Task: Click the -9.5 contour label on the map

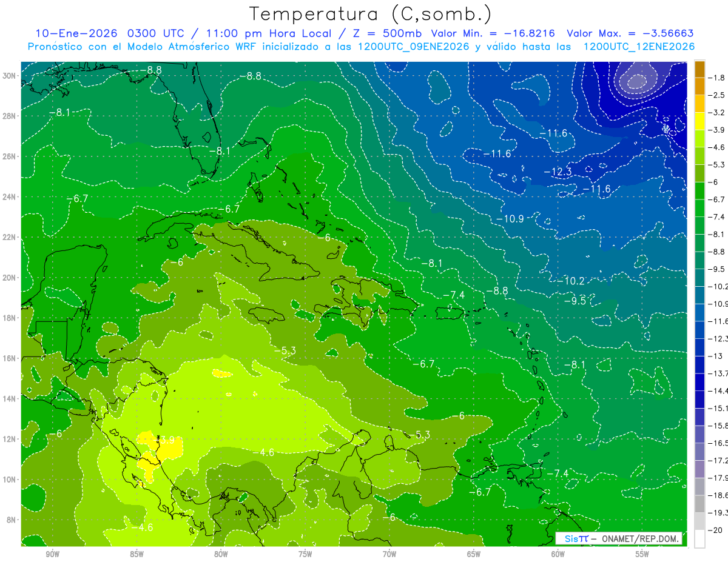Action: tap(575, 301)
